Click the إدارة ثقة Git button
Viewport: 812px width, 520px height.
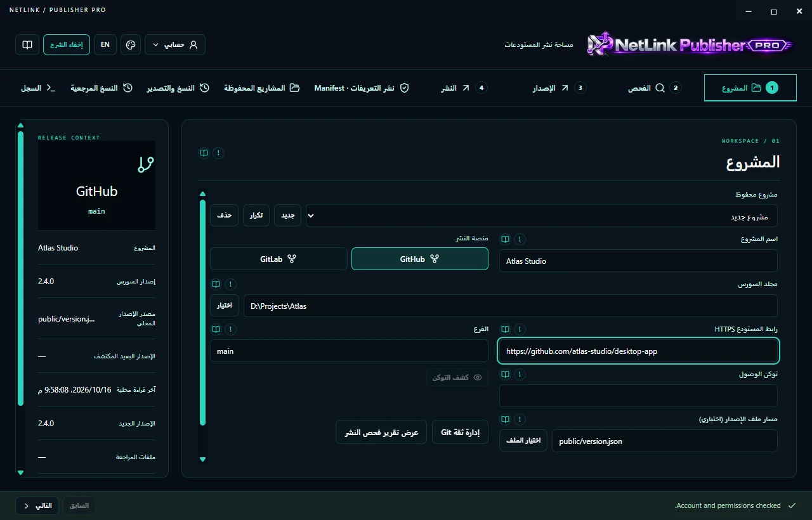coord(461,432)
